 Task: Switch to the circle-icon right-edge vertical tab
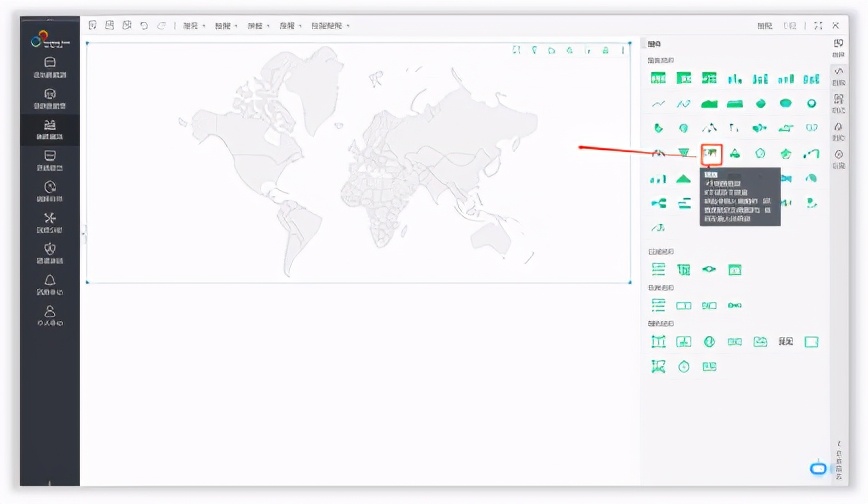tap(839, 159)
